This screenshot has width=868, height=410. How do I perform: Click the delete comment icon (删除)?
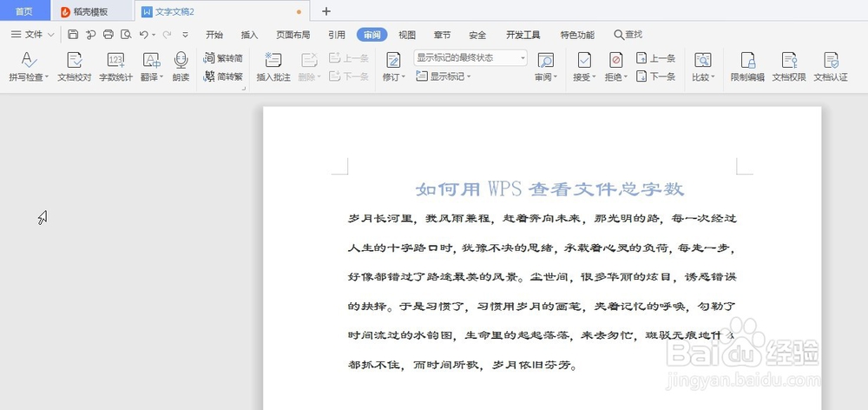(310, 60)
